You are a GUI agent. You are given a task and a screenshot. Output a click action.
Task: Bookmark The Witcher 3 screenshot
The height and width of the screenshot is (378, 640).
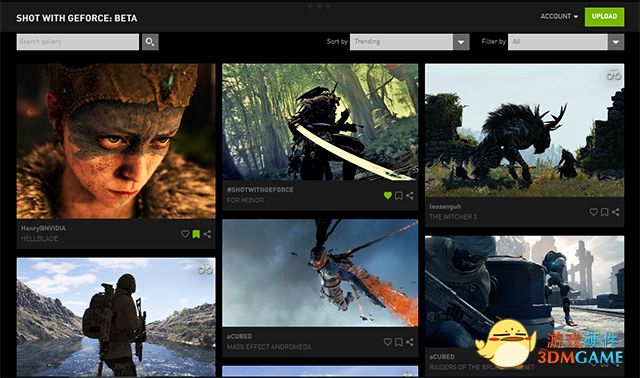point(604,212)
